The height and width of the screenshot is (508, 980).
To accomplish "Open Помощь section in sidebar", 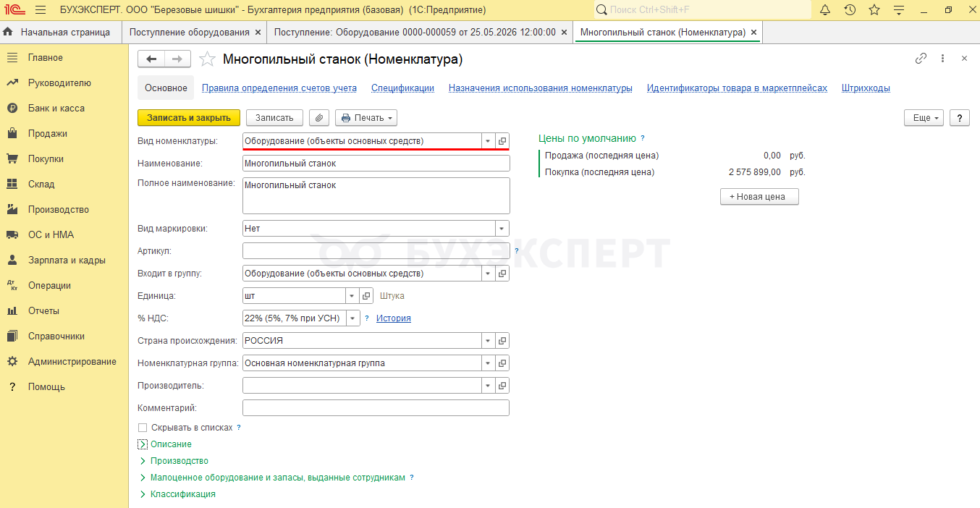I will point(46,387).
